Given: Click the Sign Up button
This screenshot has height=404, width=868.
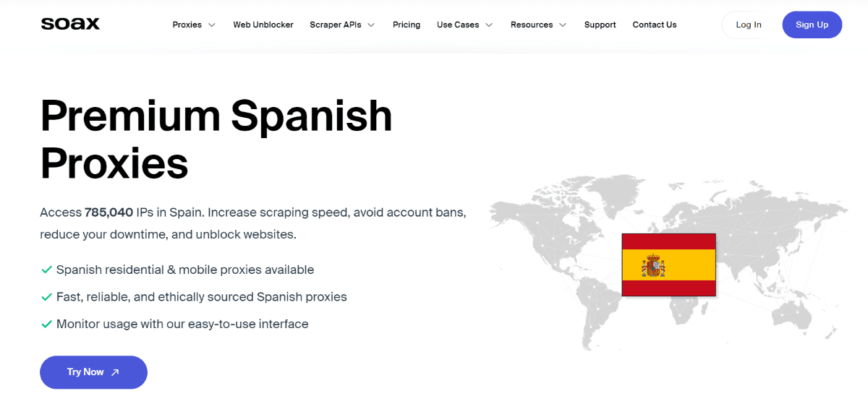Looking at the screenshot, I should tap(812, 25).
